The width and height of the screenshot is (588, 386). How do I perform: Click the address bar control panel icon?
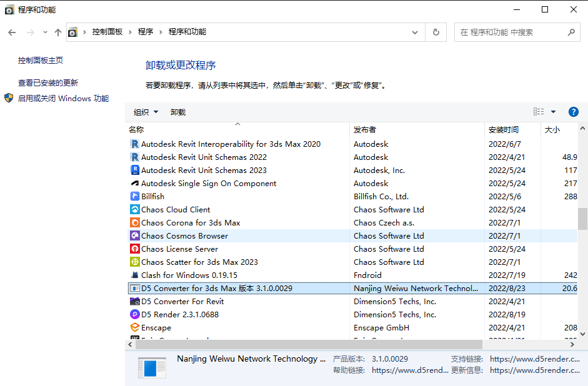click(72, 32)
